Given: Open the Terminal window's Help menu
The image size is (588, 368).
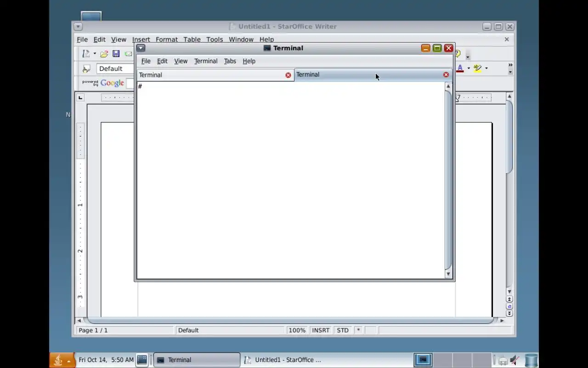Looking at the screenshot, I should tap(249, 61).
